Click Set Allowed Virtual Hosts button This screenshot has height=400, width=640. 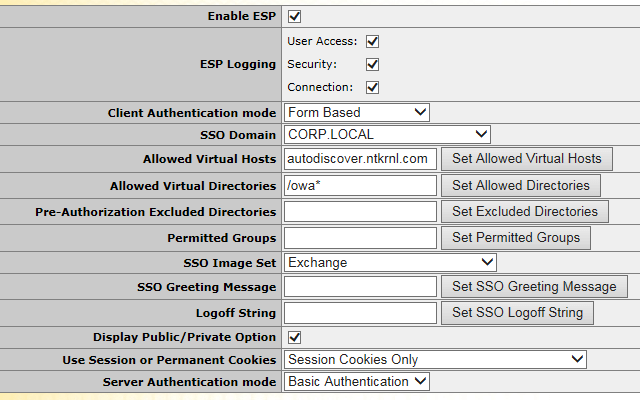[x=527, y=158]
